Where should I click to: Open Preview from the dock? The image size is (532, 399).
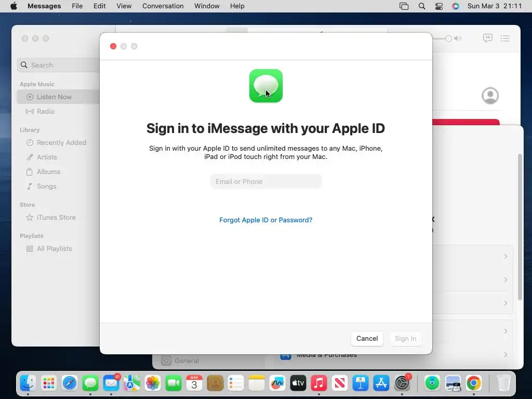453,383
